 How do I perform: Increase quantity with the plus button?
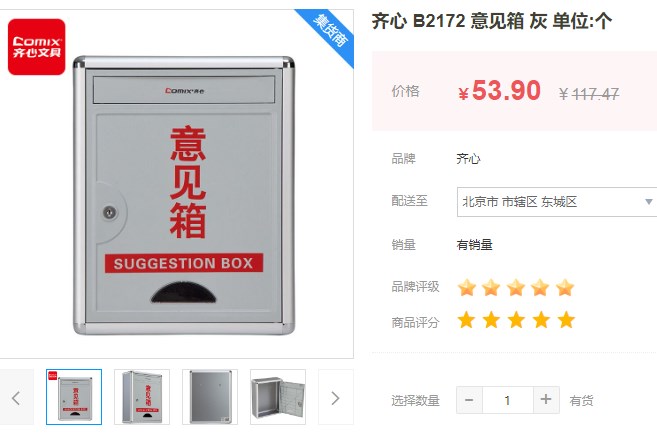[x=546, y=400]
